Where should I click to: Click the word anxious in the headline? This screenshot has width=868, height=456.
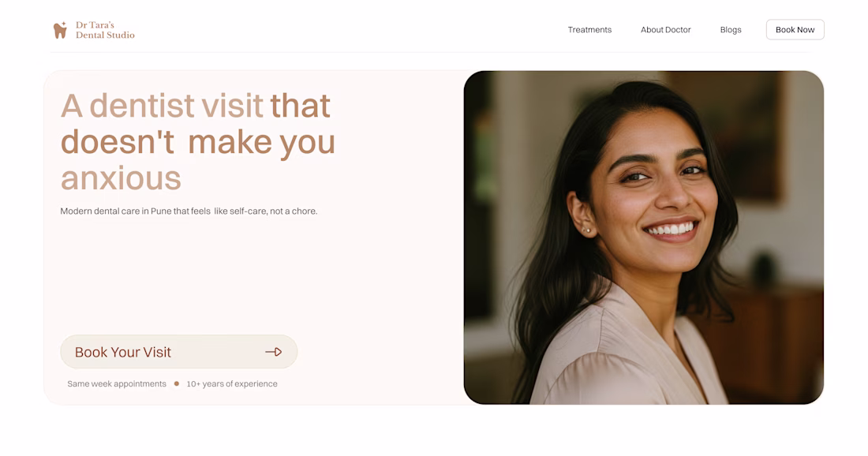(121, 179)
